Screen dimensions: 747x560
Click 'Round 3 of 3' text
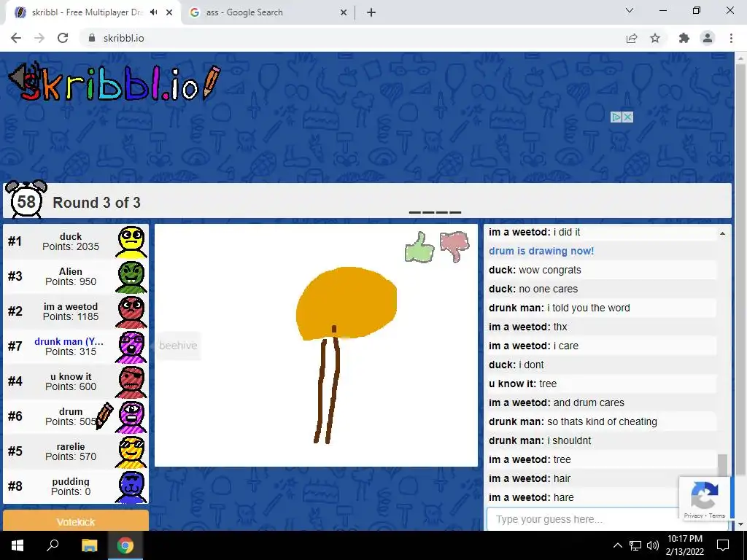(97, 203)
